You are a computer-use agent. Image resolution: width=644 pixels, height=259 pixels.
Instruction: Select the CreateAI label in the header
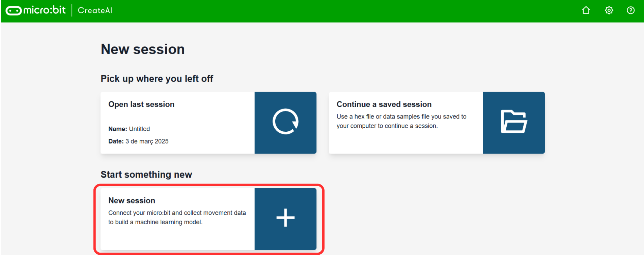(95, 10)
